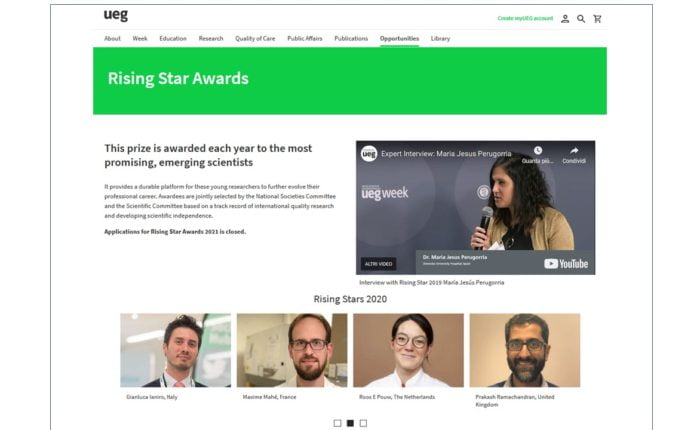Screen dimensions: 700x430
Task: Click the ueg logo in header
Action: 116,15
